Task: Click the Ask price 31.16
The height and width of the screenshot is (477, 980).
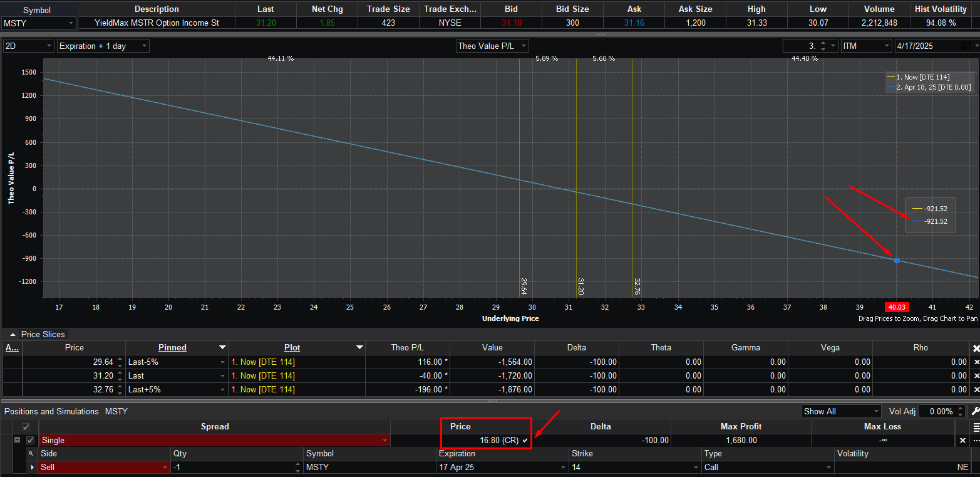Action: pos(634,23)
